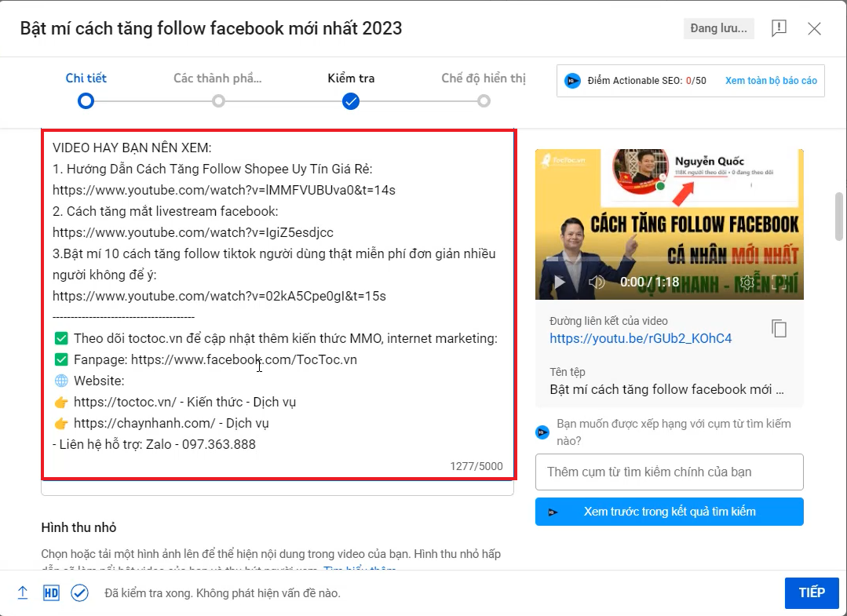
Task: Switch to the Kiểm tra step
Action: point(351,100)
